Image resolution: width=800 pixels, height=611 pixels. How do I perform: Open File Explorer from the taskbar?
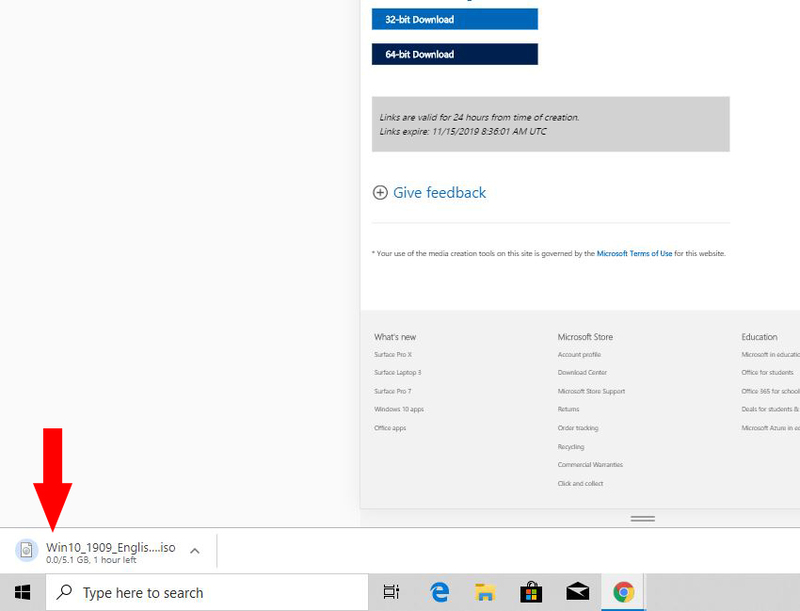click(485, 592)
